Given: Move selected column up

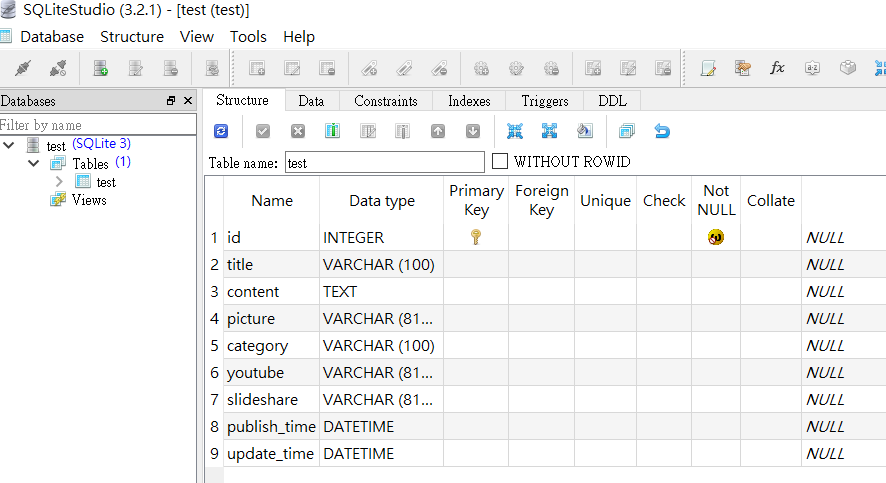Looking at the screenshot, I should tap(438, 131).
